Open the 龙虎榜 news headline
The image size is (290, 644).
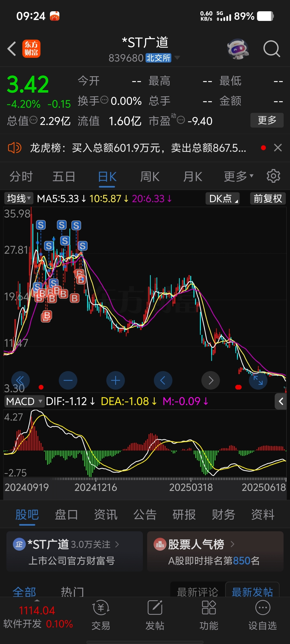tap(138, 148)
